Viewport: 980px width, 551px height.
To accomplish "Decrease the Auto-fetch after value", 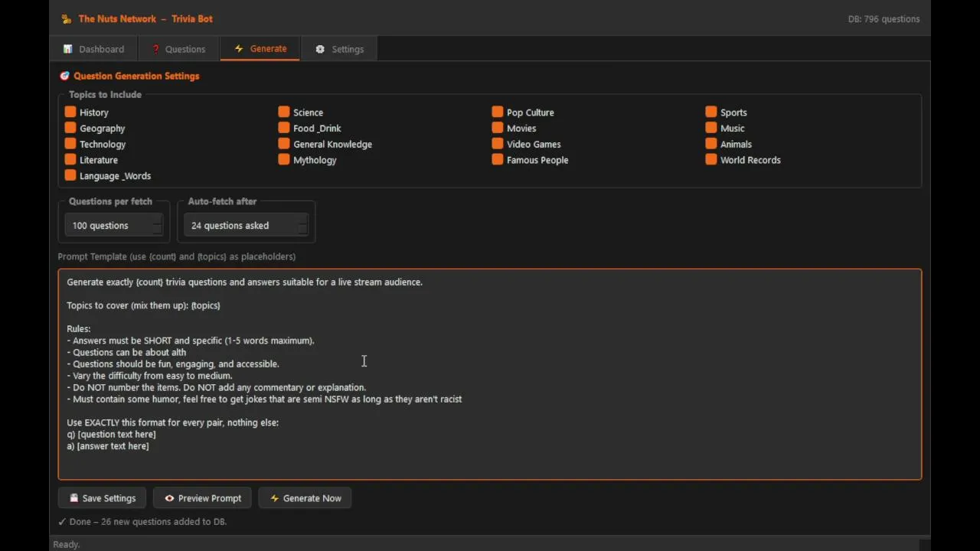I will (302, 230).
